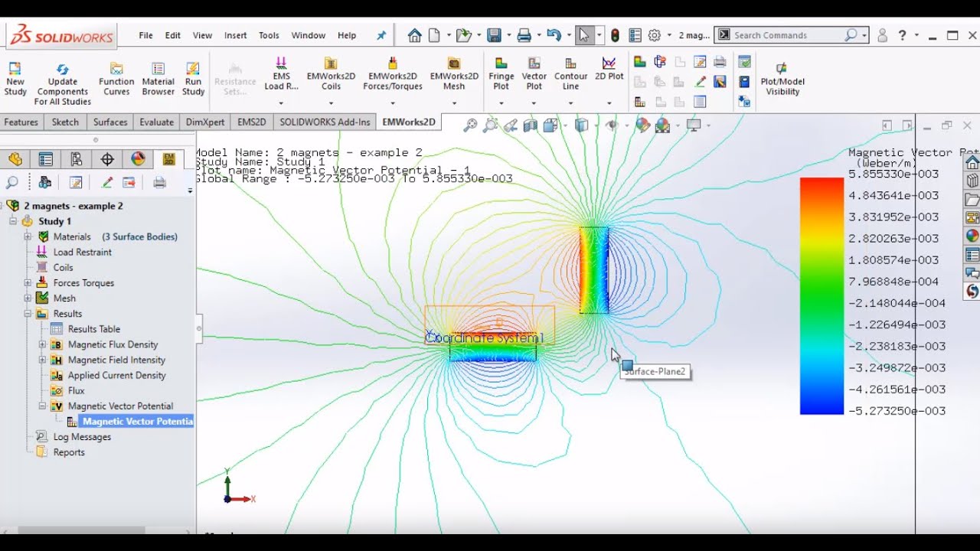Image resolution: width=980 pixels, height=551 pixels.
Task: Open the Vector Plot dropdown arrow
Action: (x=534, y=103)
